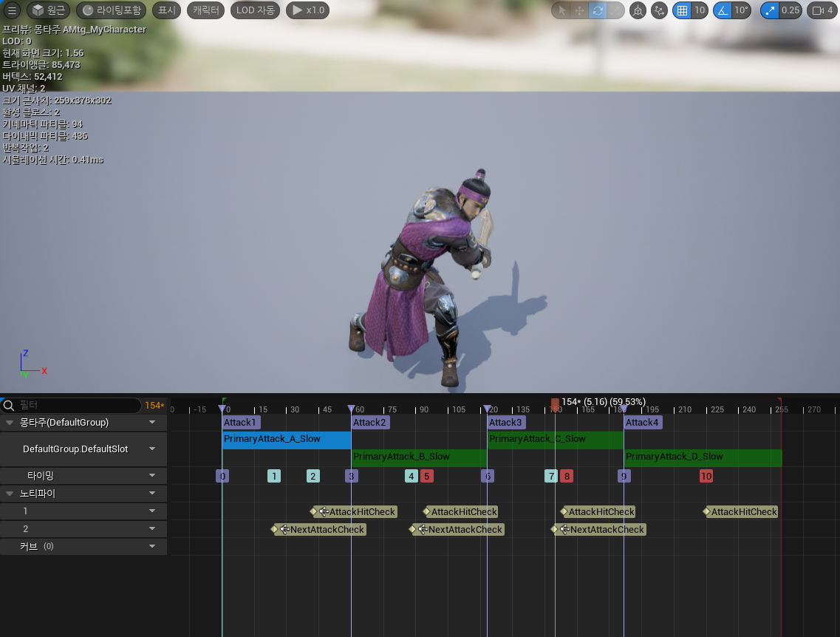Open the x1.0 playback speed menu

[x=307, y=10]
